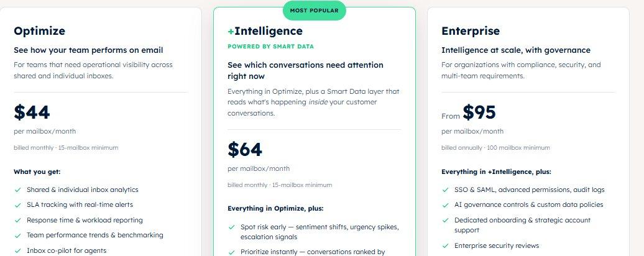
Task: Click the $95 Enterprise price
Action: (x=479, y=112)
